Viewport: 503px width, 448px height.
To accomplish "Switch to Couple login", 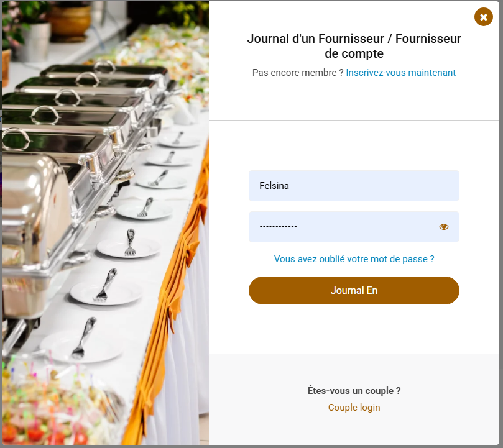I will [x=354, y=408].
